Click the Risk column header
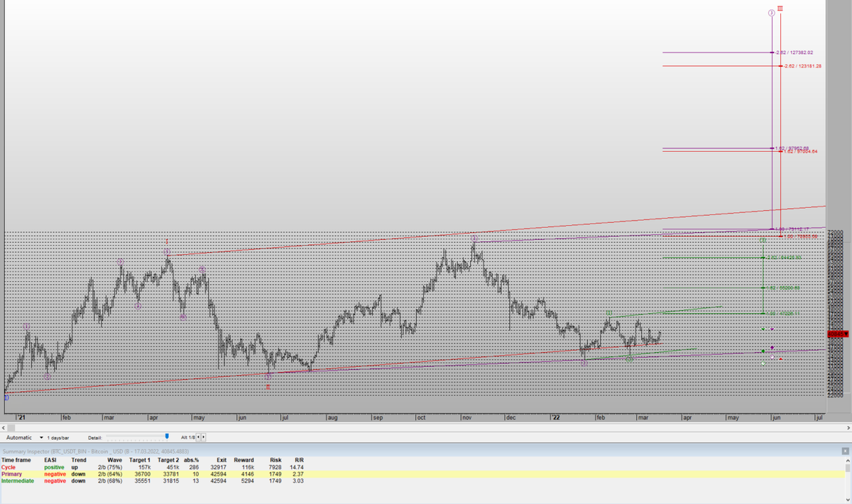 (275, 461)
